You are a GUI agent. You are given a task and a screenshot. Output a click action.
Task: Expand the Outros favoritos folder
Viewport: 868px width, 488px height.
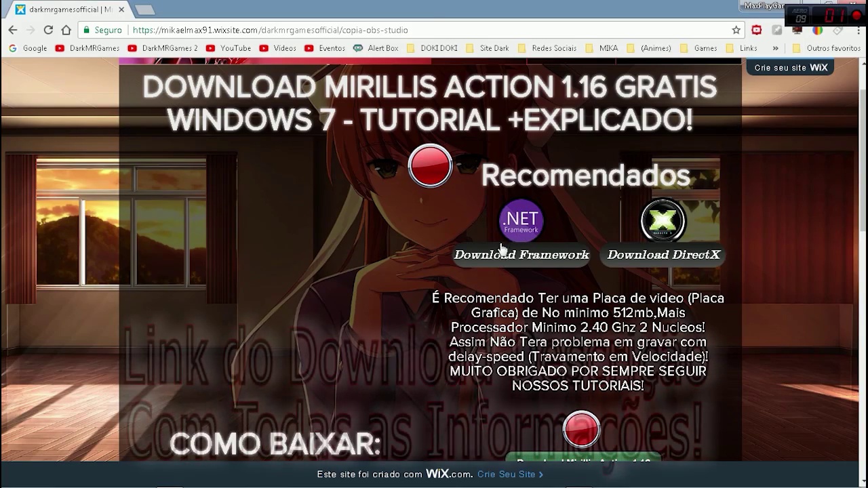click(827, 48)
